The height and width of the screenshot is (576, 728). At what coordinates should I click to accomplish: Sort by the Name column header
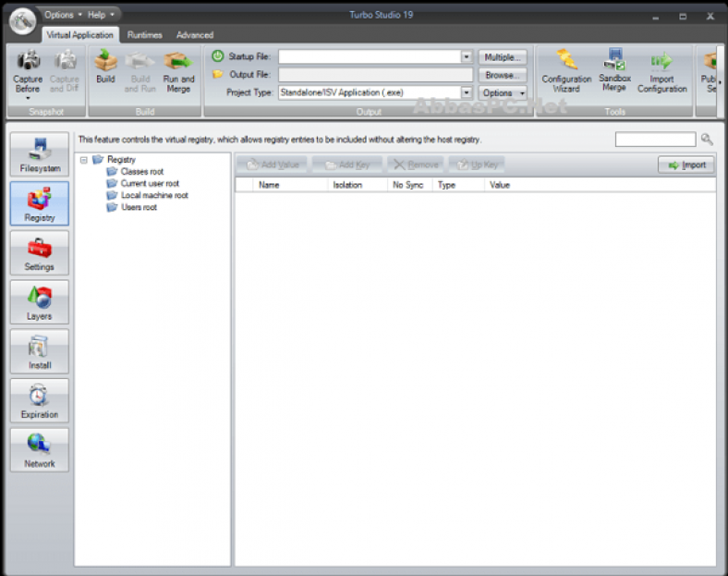coord(290,185)
